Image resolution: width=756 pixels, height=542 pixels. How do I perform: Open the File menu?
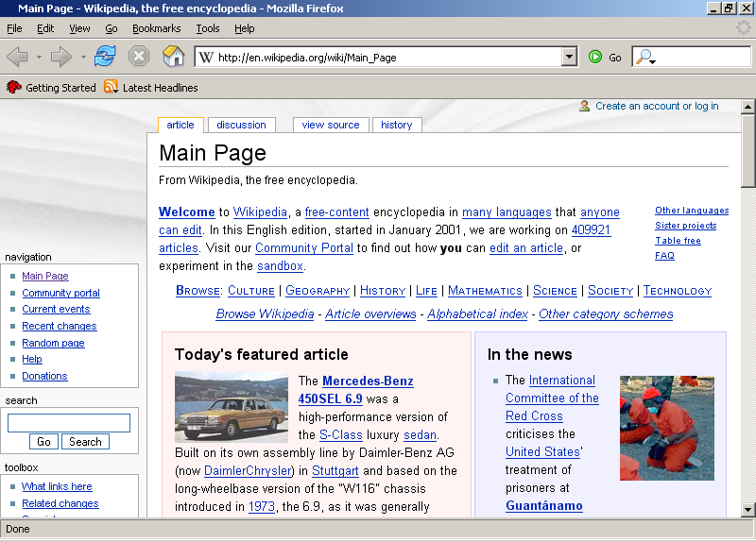click(x=14, y=28)
